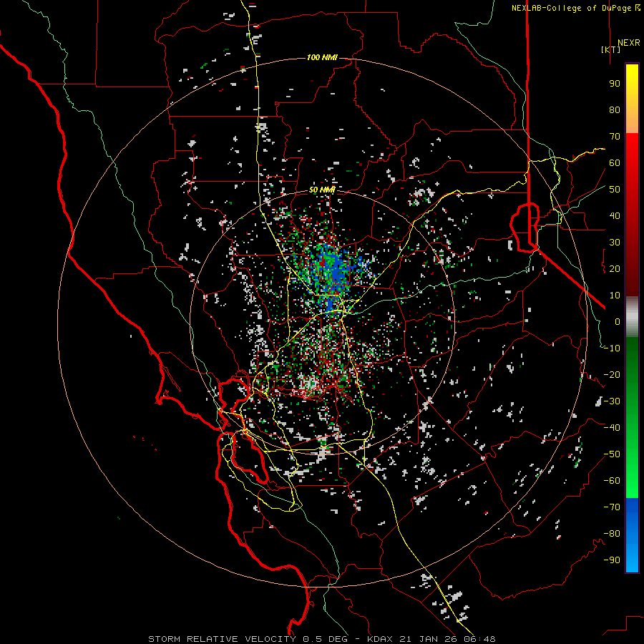Viewport: 644px width, 644px height.
Task: Click the positive 20 scale value
Action: click(x=615, y=269)
